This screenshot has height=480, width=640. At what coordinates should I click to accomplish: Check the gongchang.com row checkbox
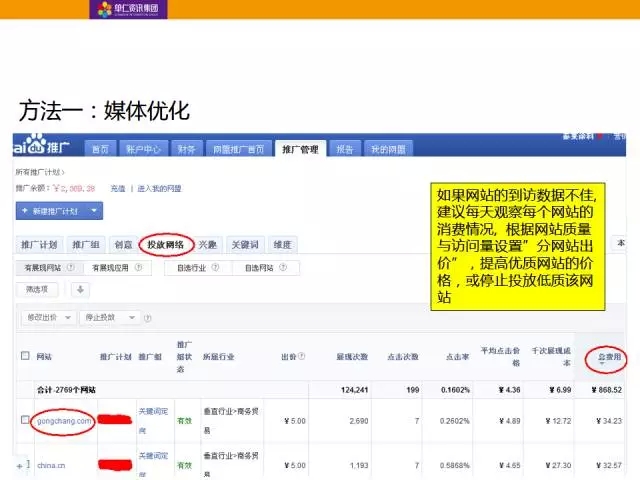tap(24, 420)
